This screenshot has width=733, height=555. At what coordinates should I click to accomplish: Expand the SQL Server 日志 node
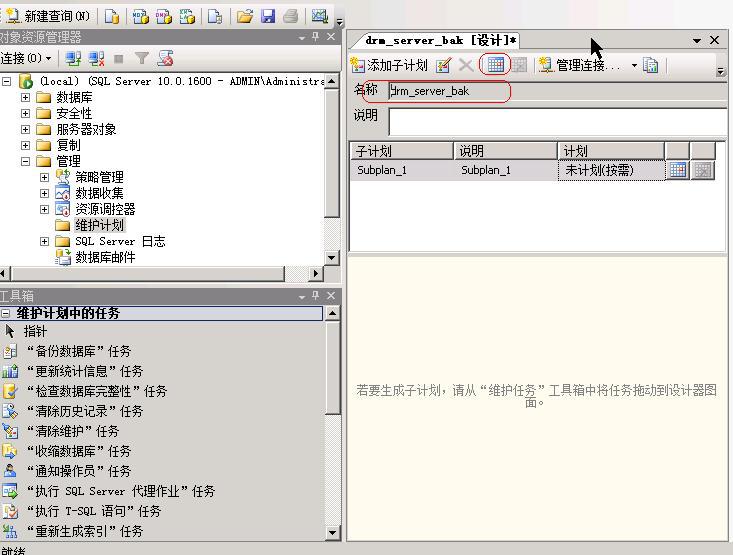(x=44, y=241)
